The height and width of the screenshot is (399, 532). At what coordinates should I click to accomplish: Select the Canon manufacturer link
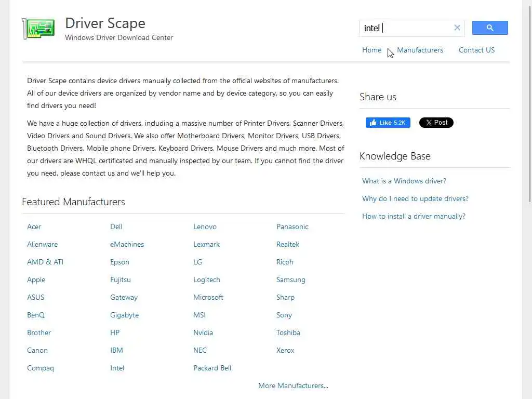click(37, 350)
